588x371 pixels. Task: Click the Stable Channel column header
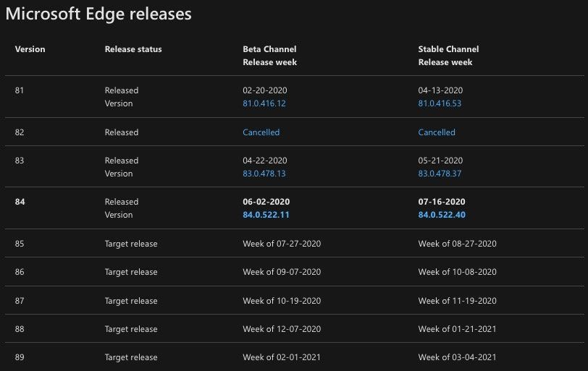click(448, 49)
